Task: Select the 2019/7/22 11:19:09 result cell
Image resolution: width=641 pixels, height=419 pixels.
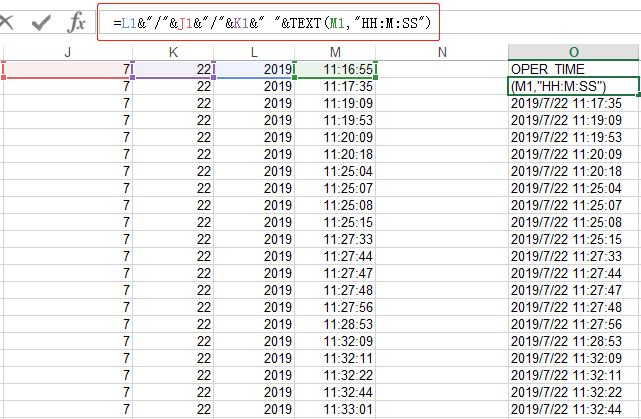Action: [574, 120]
